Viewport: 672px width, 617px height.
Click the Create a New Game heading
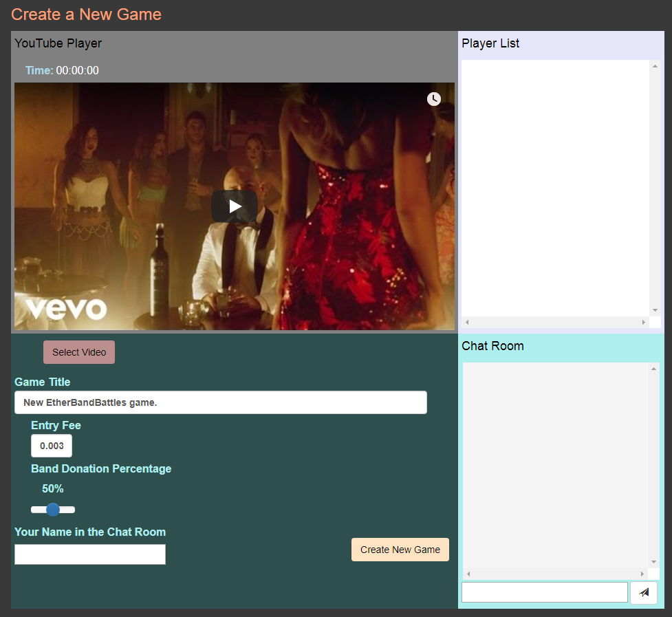click(86, 14)
